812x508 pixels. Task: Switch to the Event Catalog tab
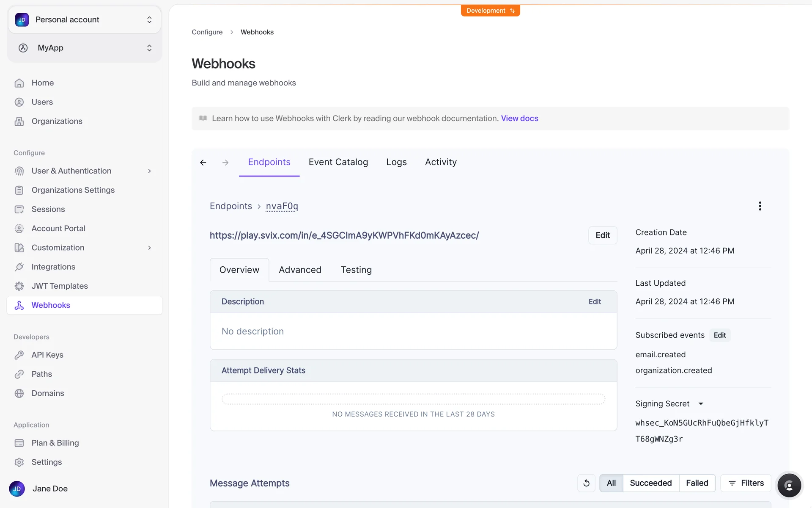tap(338, 162)
